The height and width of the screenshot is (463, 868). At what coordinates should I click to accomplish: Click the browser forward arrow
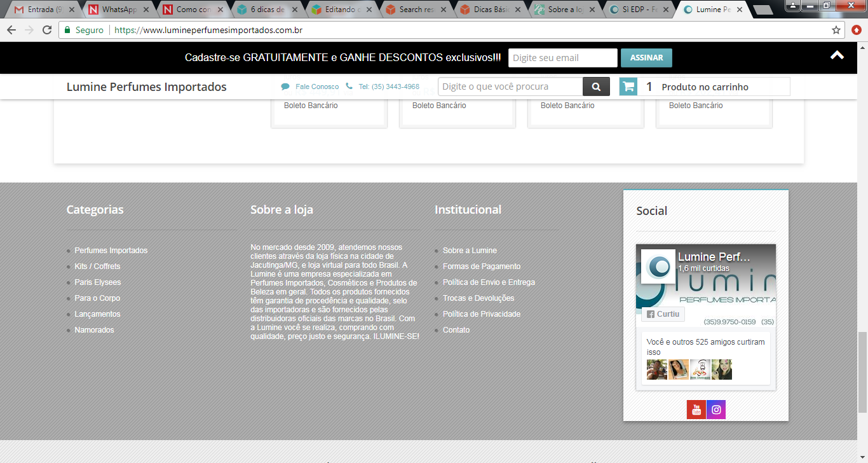[29, 30]
